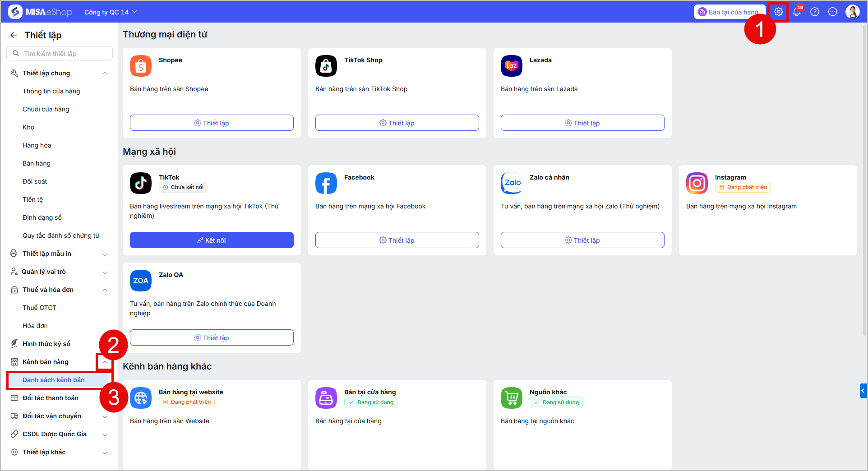Screen dimensions: 868x471
Task: Click the Hình thức ký số pen icon
Action: pyautogui.click(x=14, y=344)
